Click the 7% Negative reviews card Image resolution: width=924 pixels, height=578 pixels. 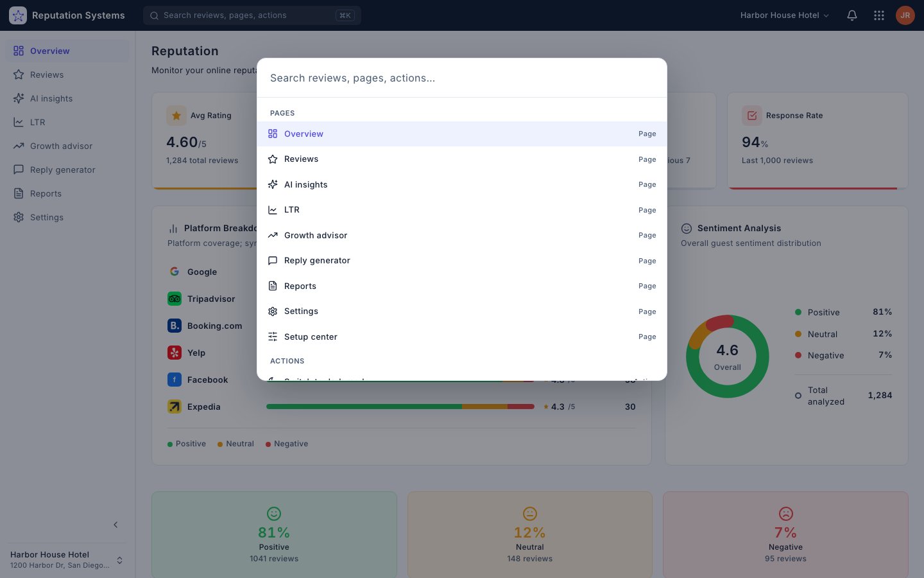[785, 535]
